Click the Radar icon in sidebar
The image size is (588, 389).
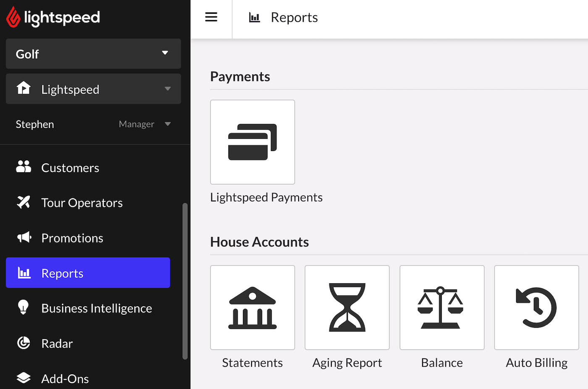point(24,343)
